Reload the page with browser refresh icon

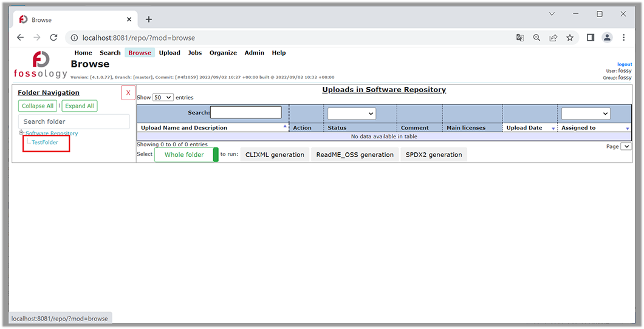coord(53,38)
